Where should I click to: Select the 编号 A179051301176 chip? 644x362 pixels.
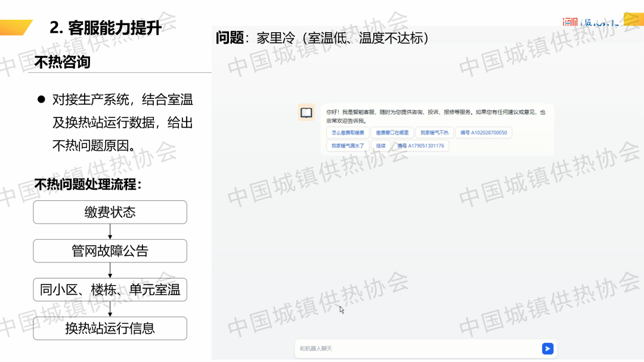pyautogui.click(x=420, y=146)
